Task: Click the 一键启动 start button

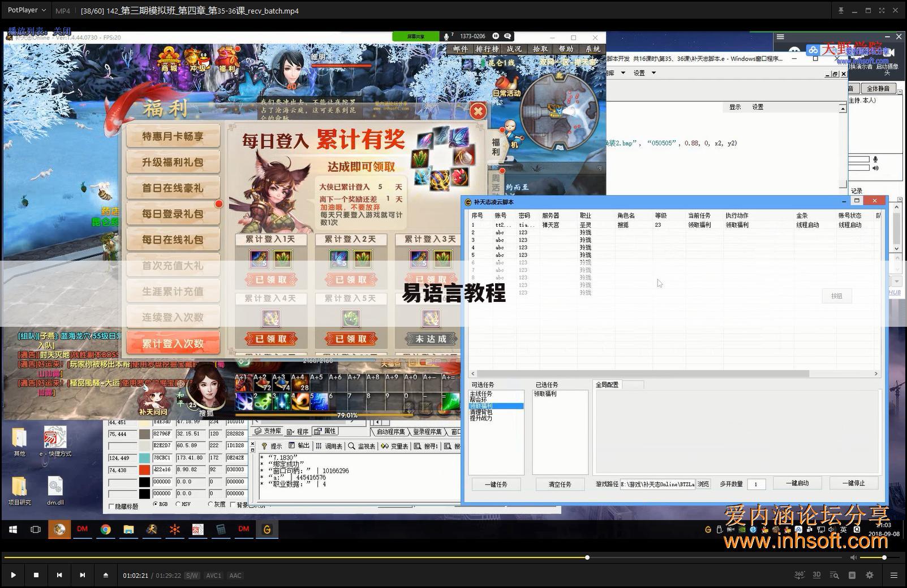Action: (797, 483)
